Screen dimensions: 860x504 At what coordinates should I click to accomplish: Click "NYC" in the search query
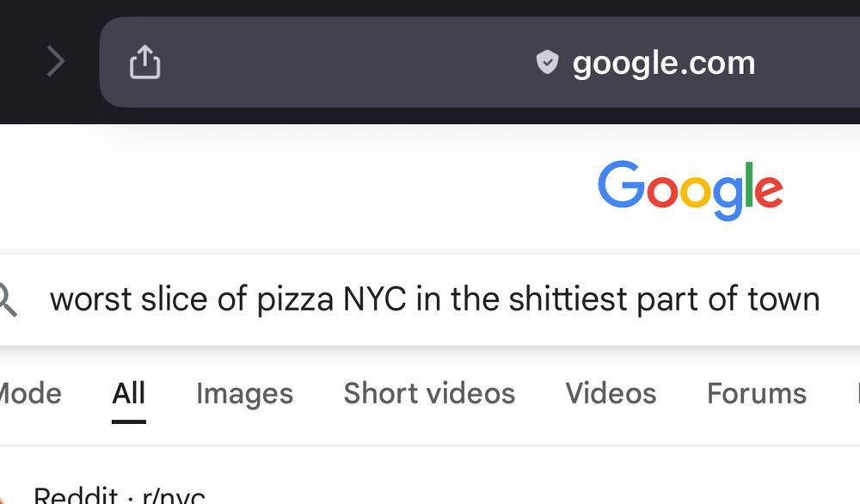[x=375, y=299]
